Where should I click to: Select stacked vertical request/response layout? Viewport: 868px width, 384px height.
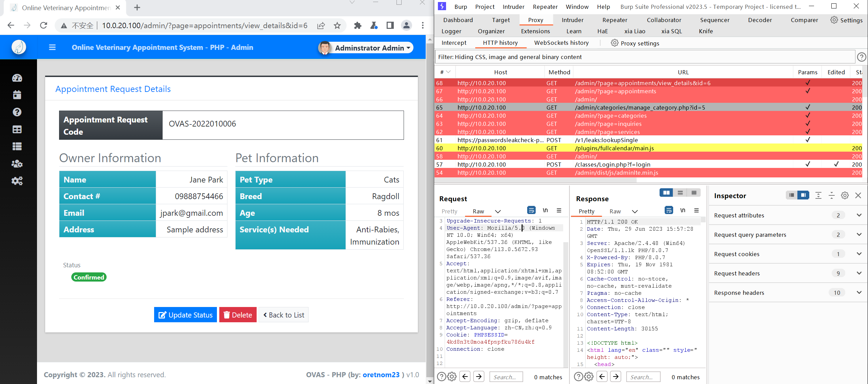680,193
